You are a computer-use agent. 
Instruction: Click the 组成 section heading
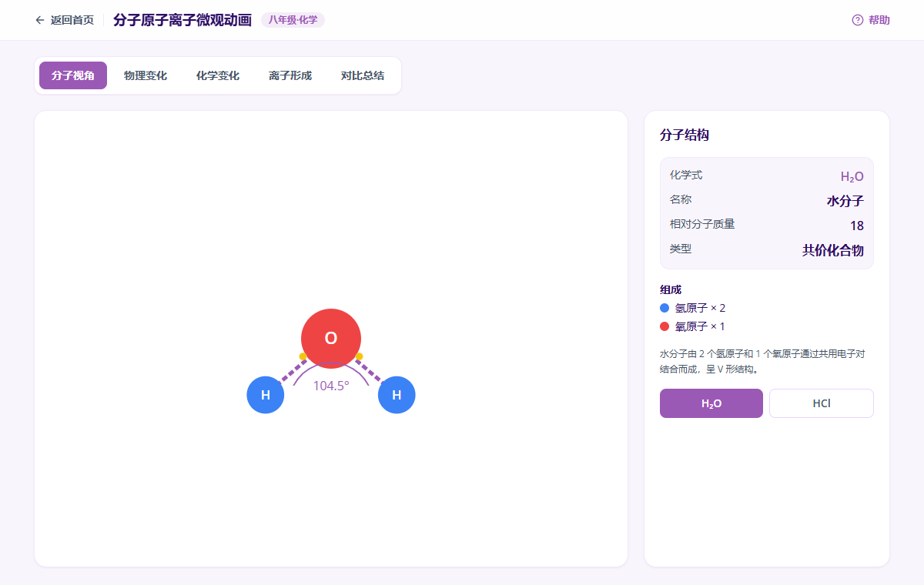pyautogui.click(x=671, y=290)
